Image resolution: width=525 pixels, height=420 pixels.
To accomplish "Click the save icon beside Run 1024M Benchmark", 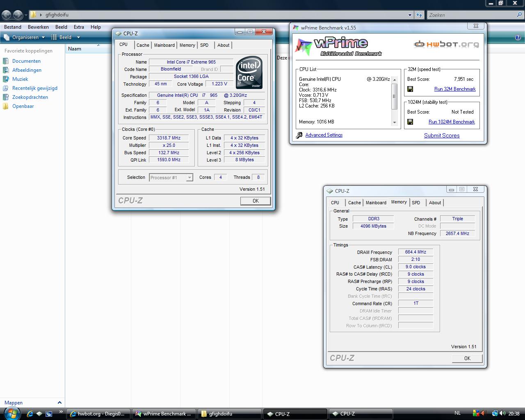I will tap(410, 122).
